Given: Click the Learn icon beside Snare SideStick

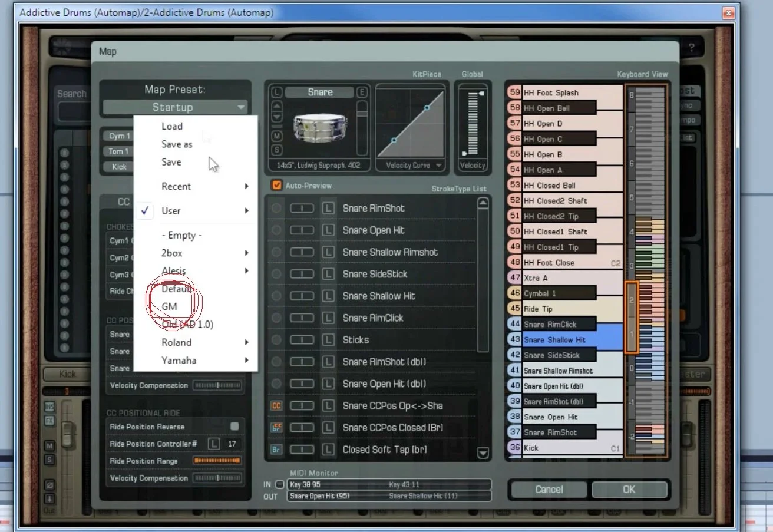Looking at the screenshot, I should [328, 274].
